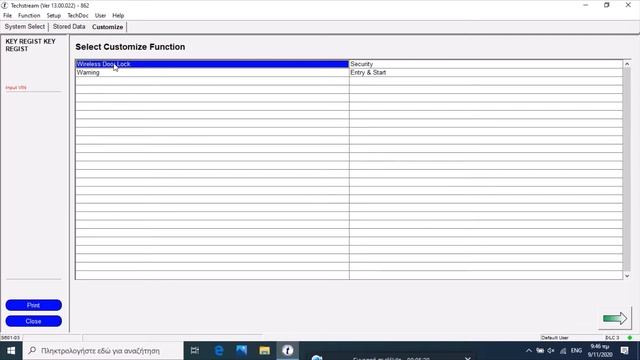Switch to the Stored Data tab
The image size is (640, 360).
(69, 27)
